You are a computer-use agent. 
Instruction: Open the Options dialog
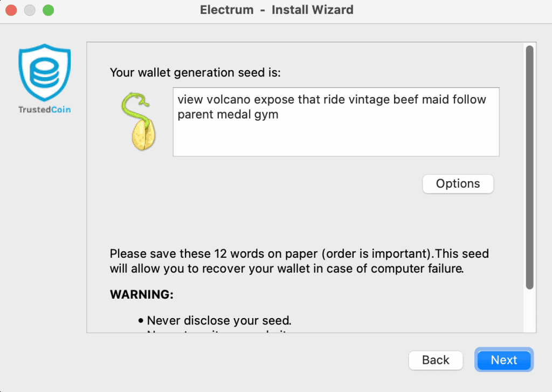click(458, 184)
